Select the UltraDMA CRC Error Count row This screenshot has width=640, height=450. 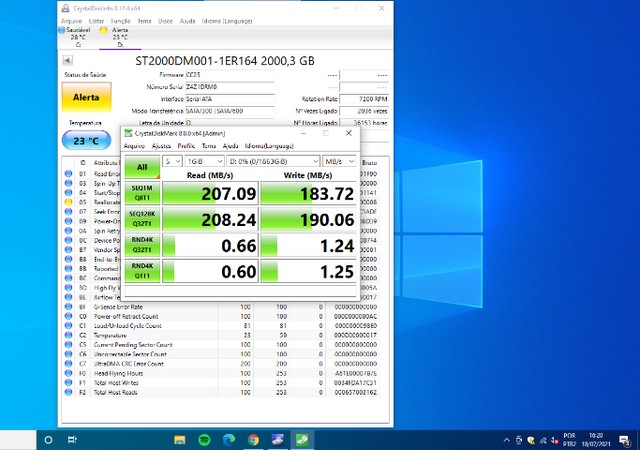[x=221, y=363]
